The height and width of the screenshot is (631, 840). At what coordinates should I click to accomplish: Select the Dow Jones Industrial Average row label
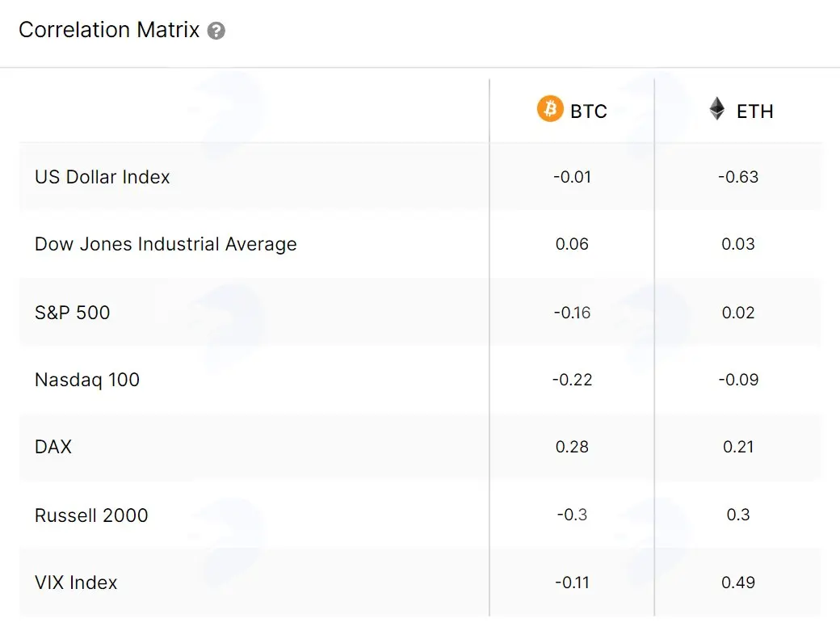click(166, 244)
